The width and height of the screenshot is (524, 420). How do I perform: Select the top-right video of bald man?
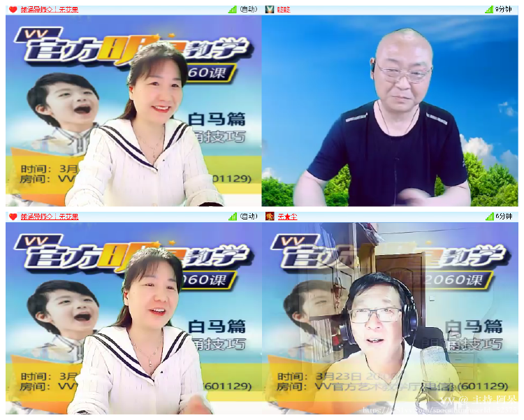[390, 112]
